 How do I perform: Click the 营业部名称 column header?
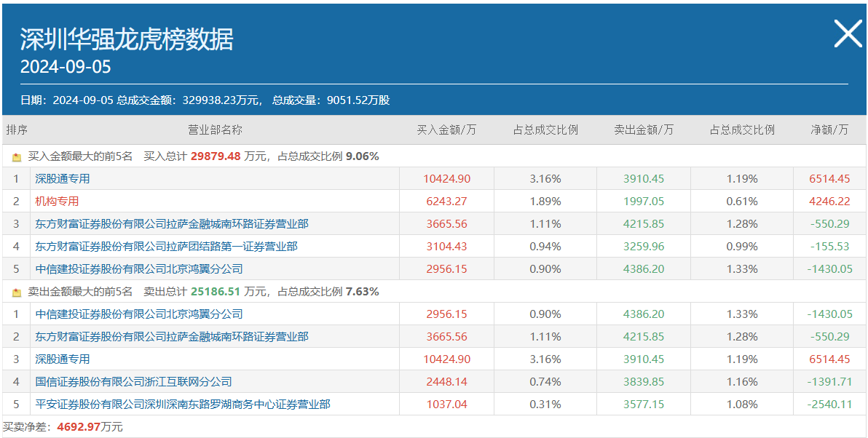215,130
